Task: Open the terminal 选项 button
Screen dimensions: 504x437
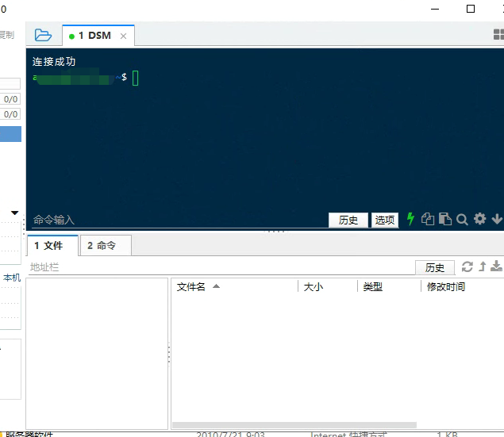Action: 385,220
